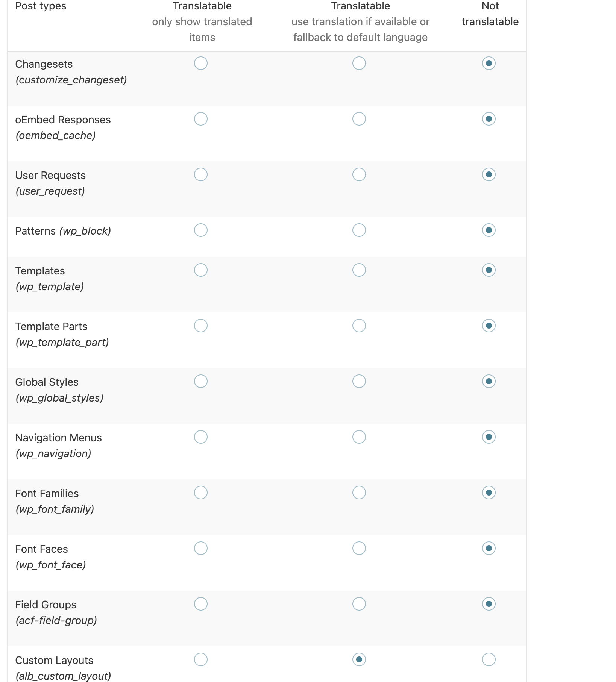Enable fallback translation for Templates (wp_template)

point(359,270)
